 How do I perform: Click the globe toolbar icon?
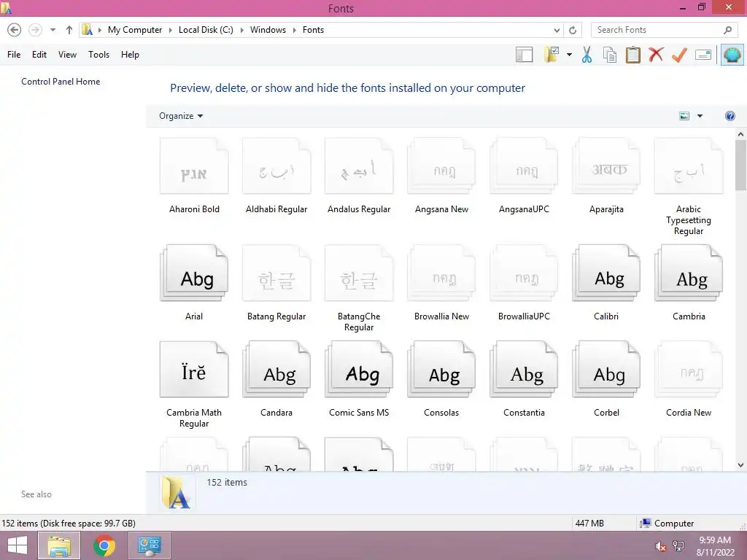click(732, 55)
